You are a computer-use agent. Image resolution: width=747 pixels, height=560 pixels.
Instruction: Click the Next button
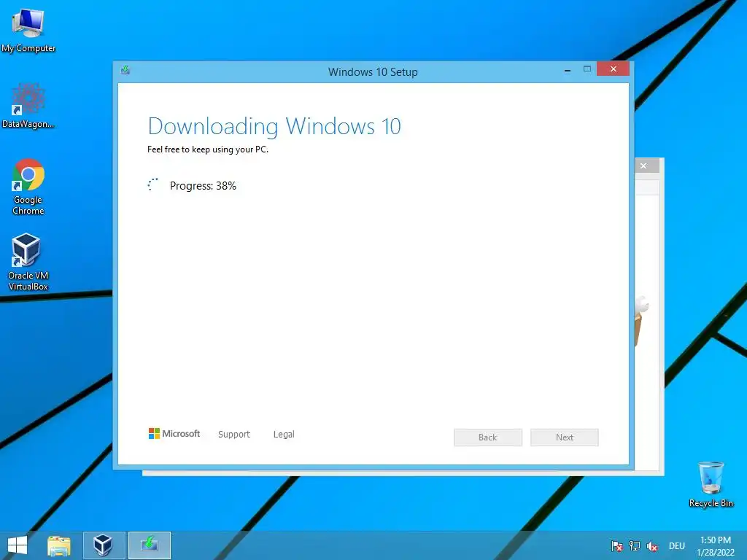[565, 437]
